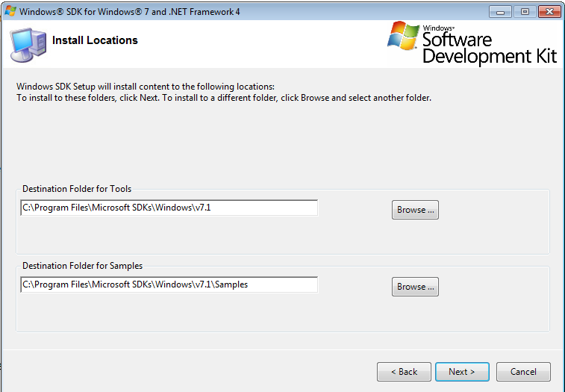Viewport: 565px width, 392px height.
Task: Click the 'Windows SDK Setup will install' sentence
Action: pos(146,87)
